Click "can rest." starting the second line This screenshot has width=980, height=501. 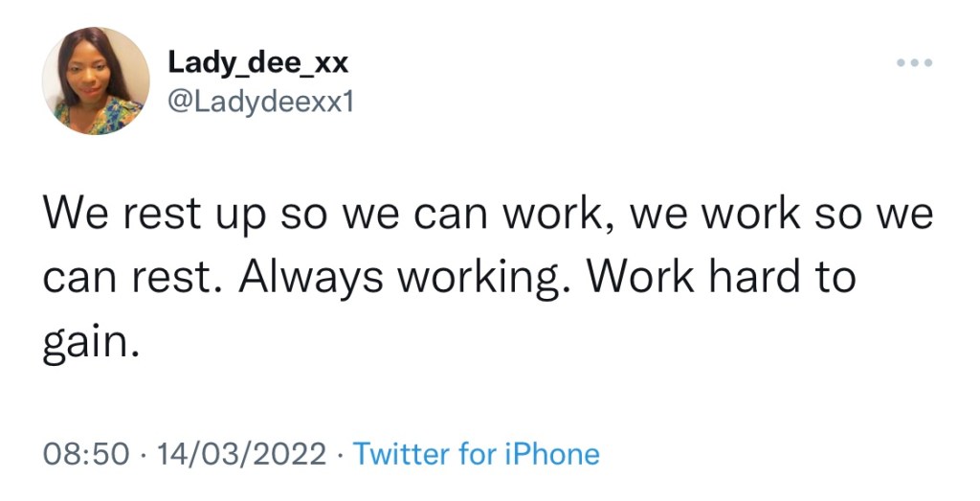click(133, 278)
